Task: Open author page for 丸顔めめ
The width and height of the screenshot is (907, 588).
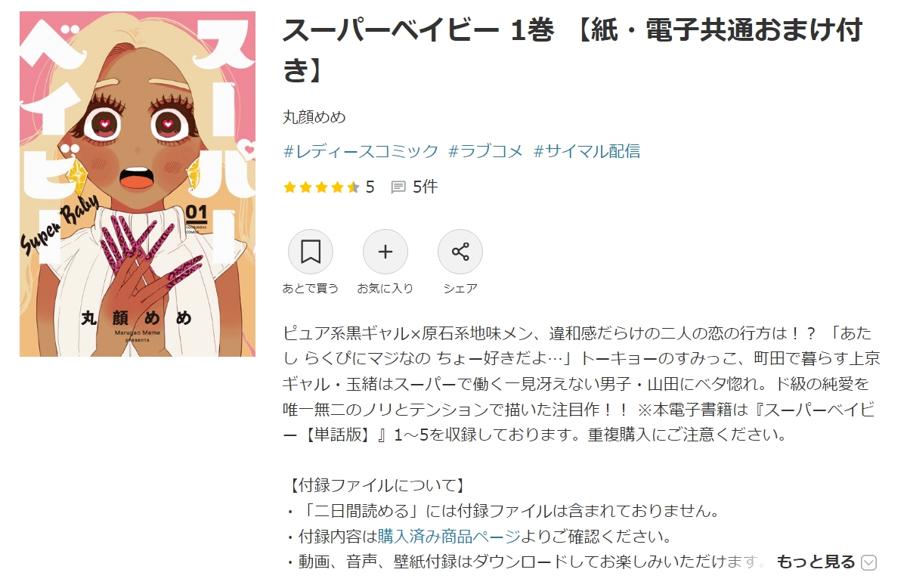Action: pyautogui.click(x=314, y=117)
